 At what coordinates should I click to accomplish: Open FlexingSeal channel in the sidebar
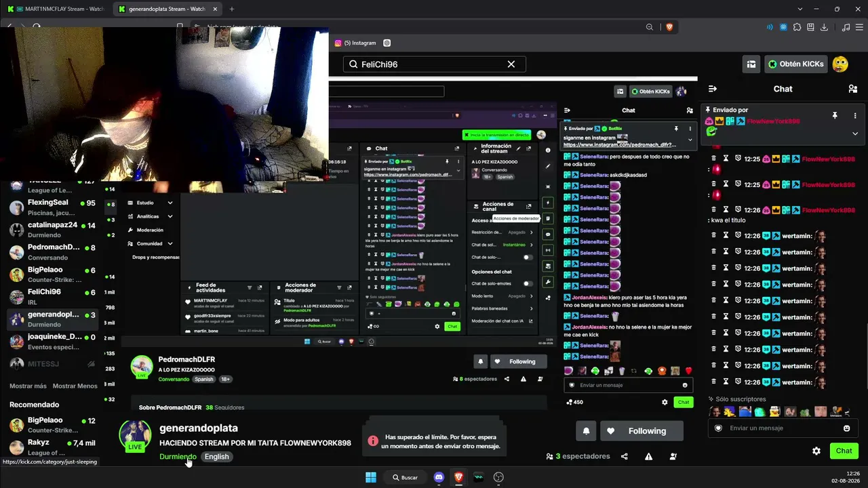point(53,207)
